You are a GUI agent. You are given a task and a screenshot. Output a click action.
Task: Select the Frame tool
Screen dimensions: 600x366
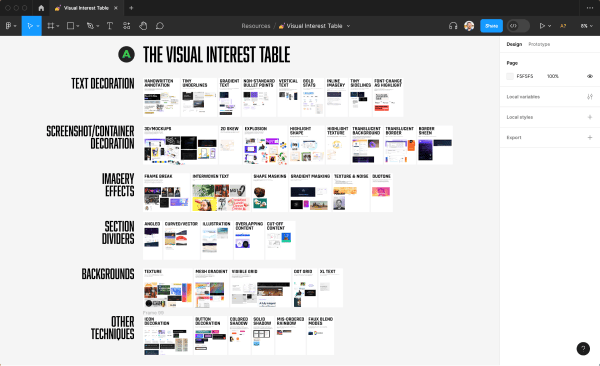(51, 26)
